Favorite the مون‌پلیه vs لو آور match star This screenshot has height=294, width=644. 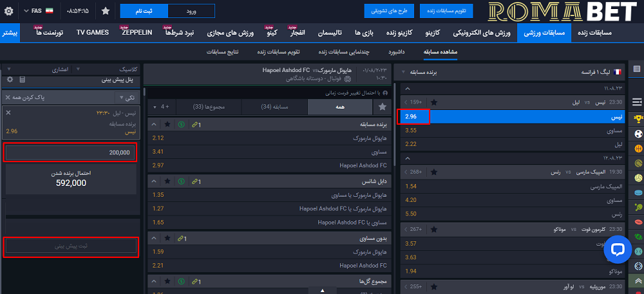[433, 287]
